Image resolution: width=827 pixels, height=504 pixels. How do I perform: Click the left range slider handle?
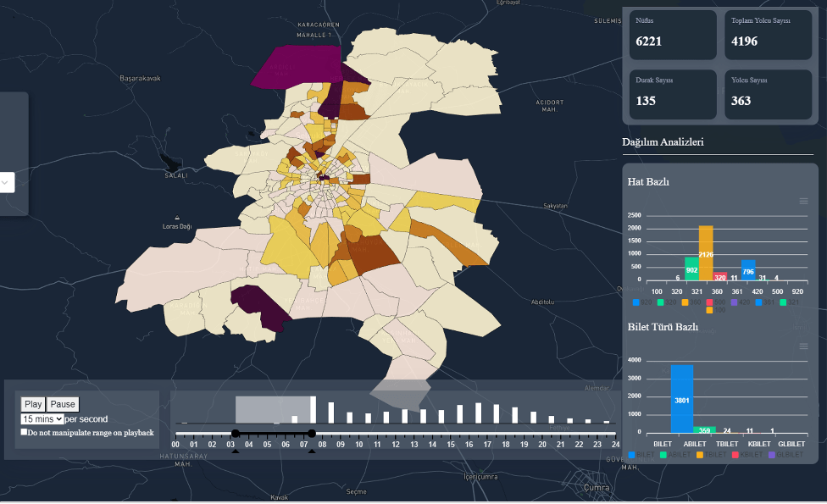pyautogui.click(x=235, y=434)
